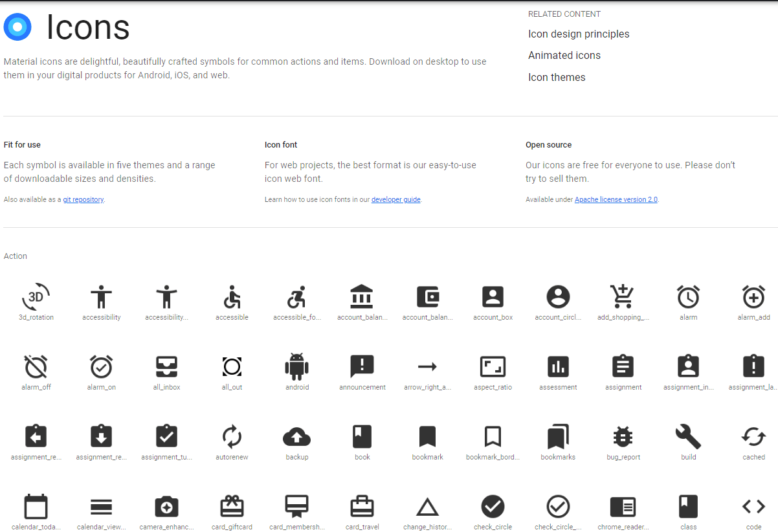The height and width of the screenshot is (532, 778).
Task: Pick the filled check_circle icon
Action: tap(493, 506)
